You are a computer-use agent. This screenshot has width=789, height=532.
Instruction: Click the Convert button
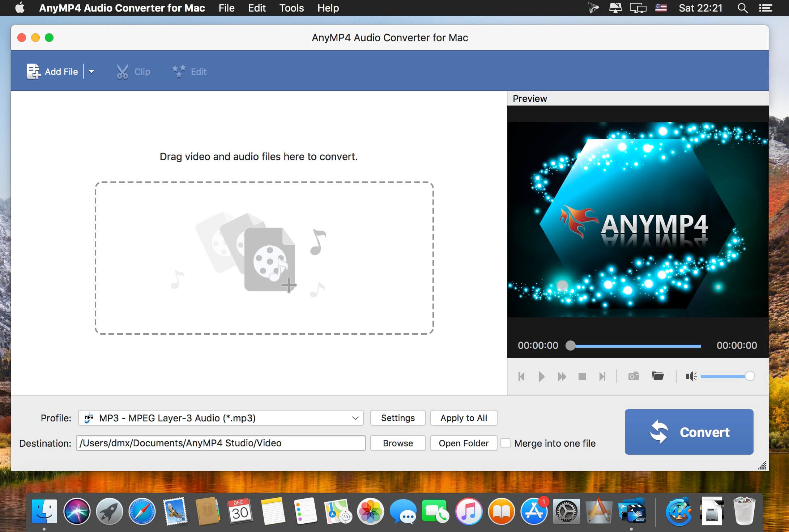coord(688,432)
